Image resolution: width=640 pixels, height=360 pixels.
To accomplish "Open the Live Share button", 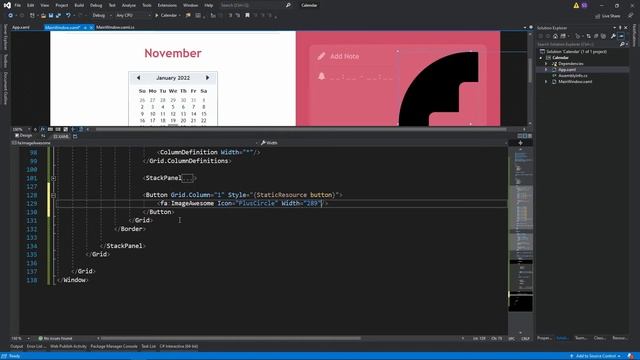I will pos(608,16).
